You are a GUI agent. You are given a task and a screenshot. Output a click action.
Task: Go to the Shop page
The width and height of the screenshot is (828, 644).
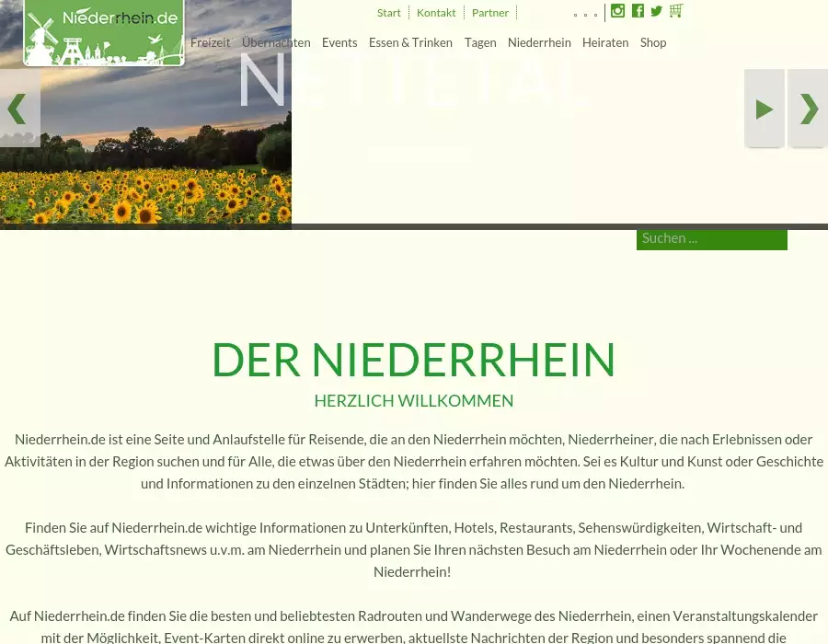click(653, 42)
